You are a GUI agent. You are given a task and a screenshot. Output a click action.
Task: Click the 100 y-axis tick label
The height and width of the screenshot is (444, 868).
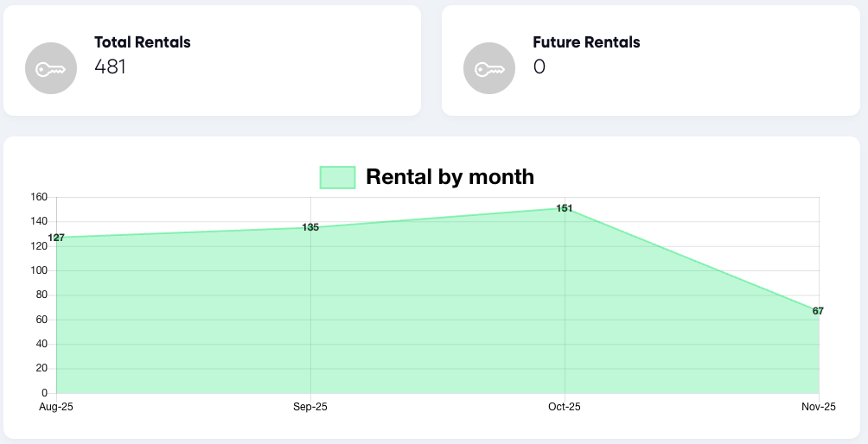pos(38,270)
